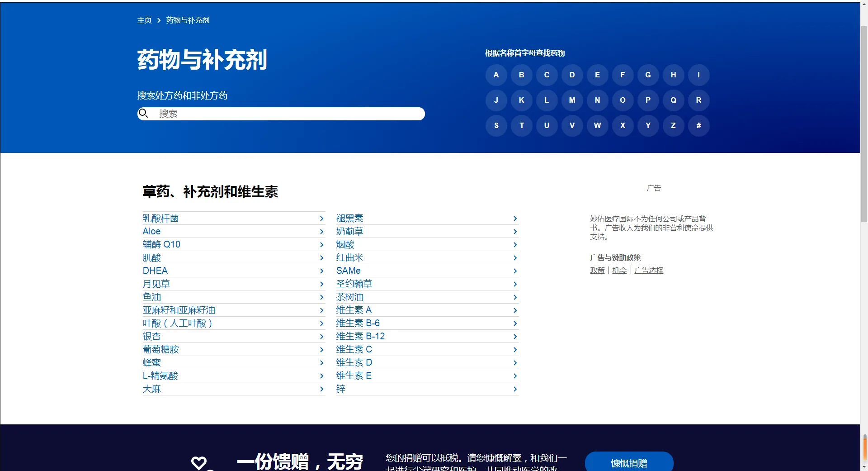The height and width of the screenshot is (471, 868).
Task: Select letter E drug filter circle
Action: pos(597,75)
